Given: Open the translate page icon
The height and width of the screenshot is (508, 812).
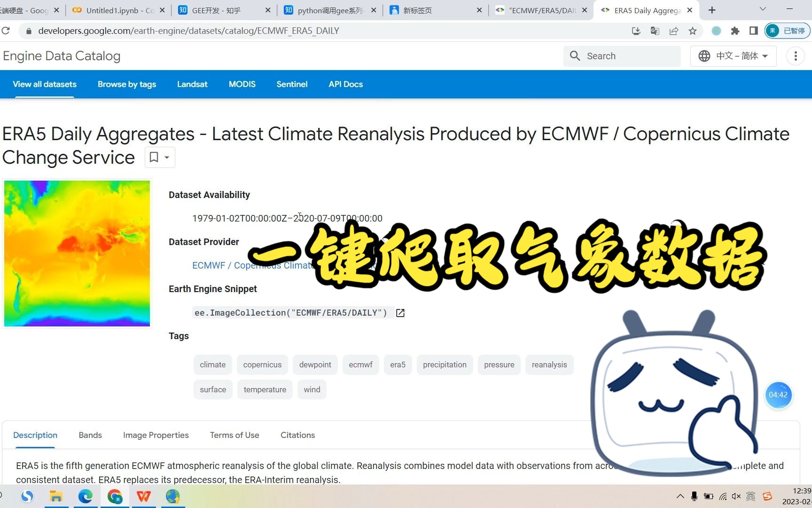Looking at the screenshot, I should 655,31.
